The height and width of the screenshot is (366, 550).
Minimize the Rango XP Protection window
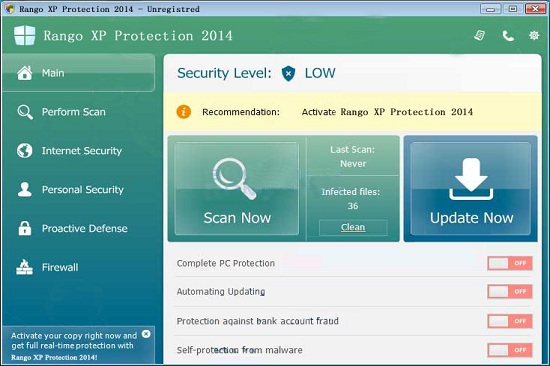490,9
